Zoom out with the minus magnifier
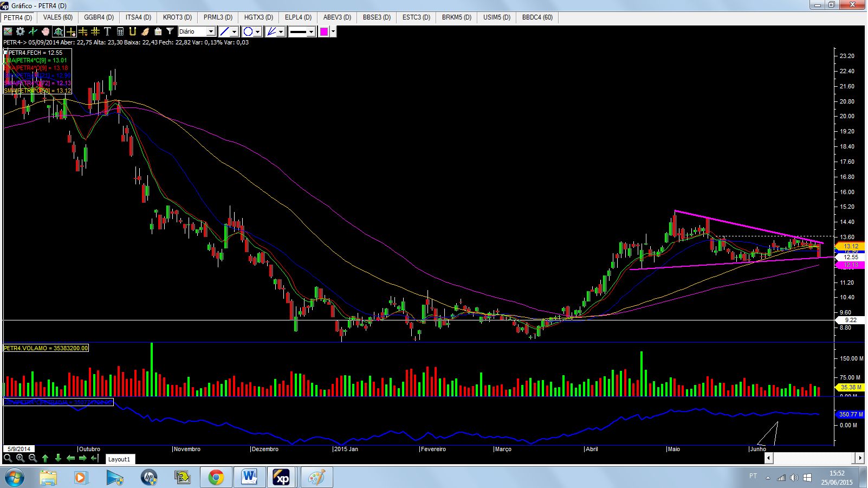Image resolution: width=868 pixels, height=488 pixels. (x=33, y=458)
